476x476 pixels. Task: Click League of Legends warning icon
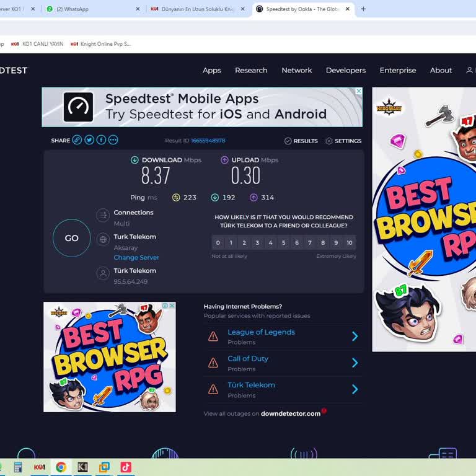[213, 337]
